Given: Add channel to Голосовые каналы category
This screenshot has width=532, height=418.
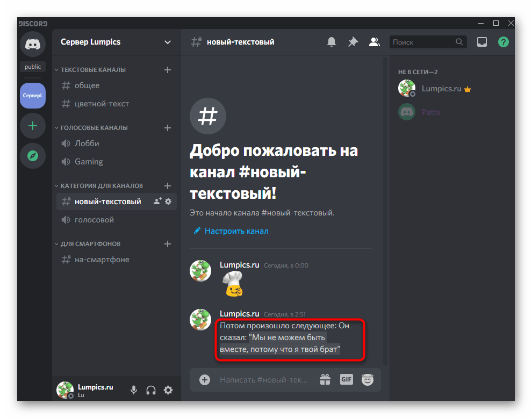Looking at the screenshot, I should click(x=168, y=128).
